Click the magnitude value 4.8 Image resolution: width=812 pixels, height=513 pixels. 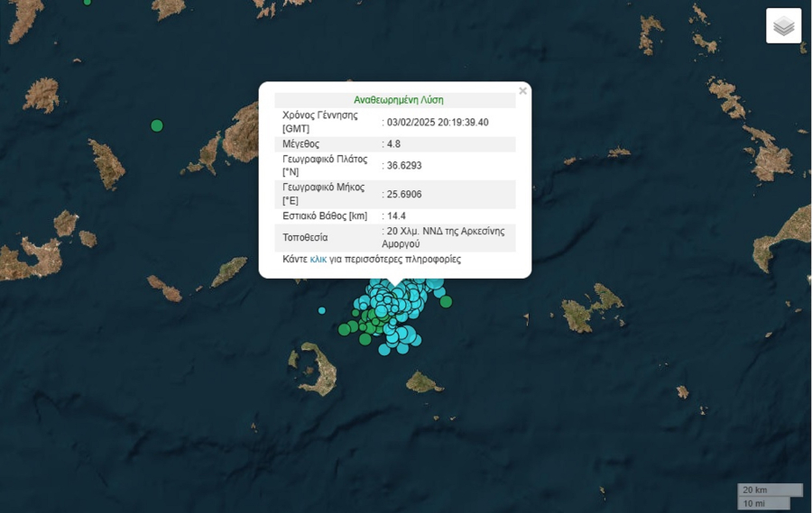tap(393, 144)
